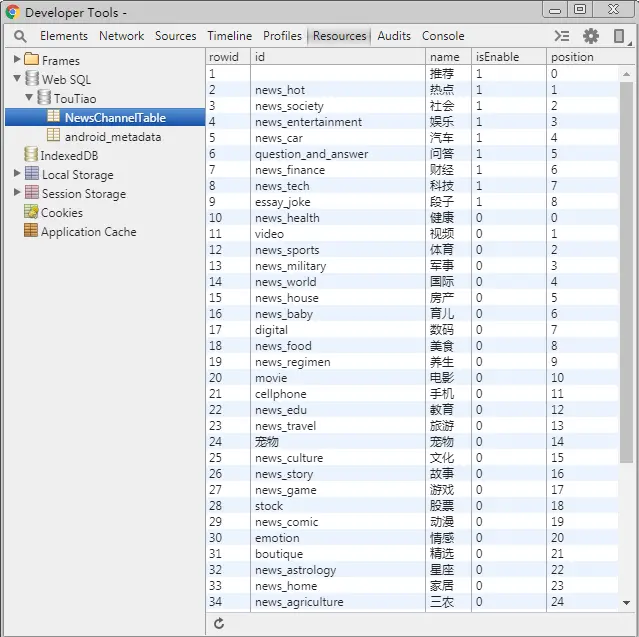
Task: Click the news_finance cell
Action: pyautogui.click(x=338, y=170)
